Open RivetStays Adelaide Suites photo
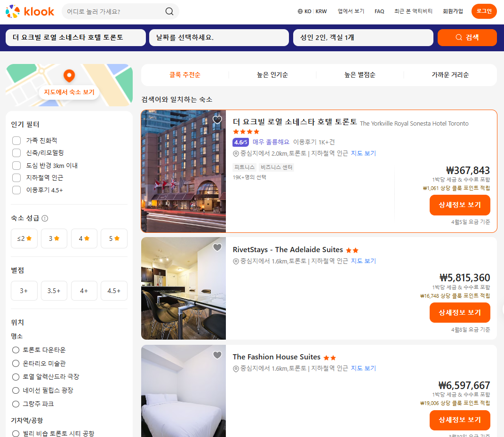 pos(184,288)
